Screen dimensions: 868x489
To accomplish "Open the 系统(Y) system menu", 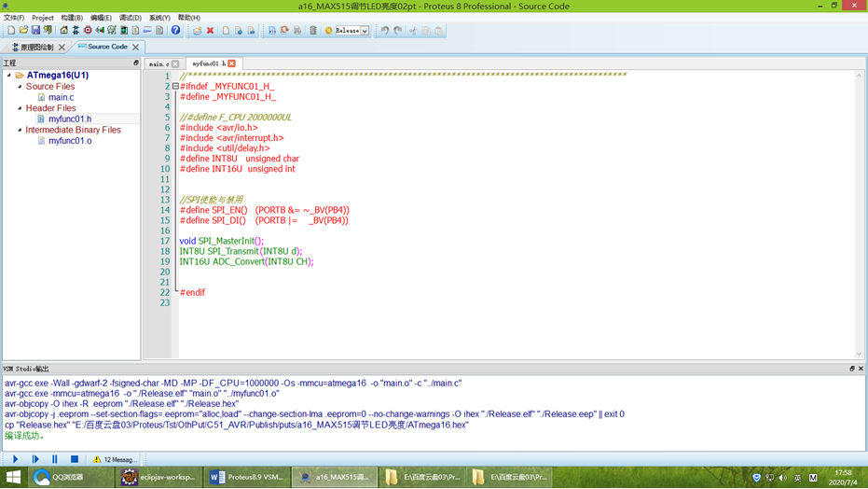I will pyautogui.click(x=159, y=18).
